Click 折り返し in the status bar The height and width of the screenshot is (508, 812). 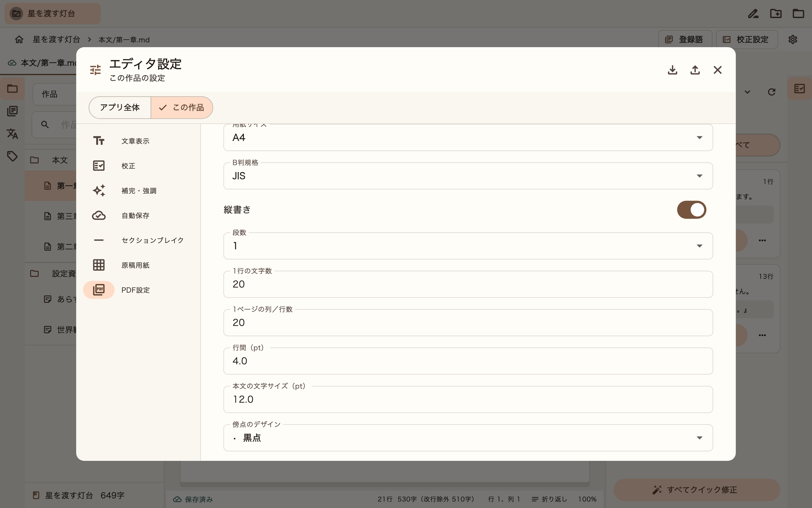[x=550, y=499]
